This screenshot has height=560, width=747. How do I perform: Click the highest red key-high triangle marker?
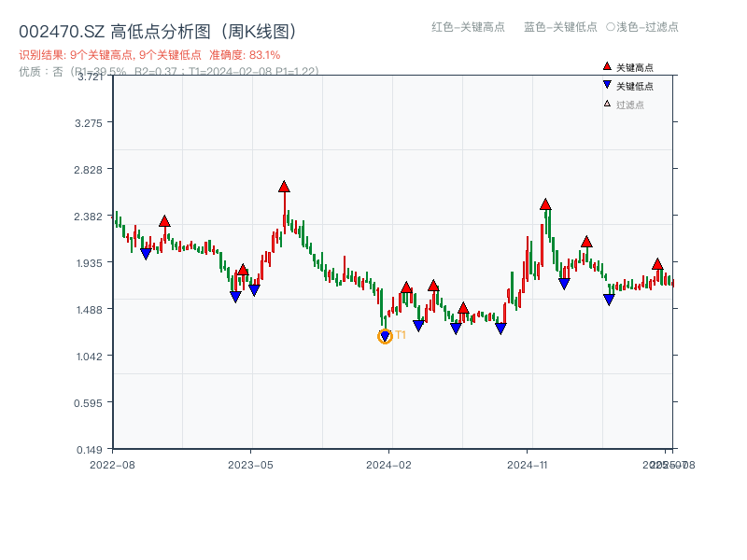284,187
